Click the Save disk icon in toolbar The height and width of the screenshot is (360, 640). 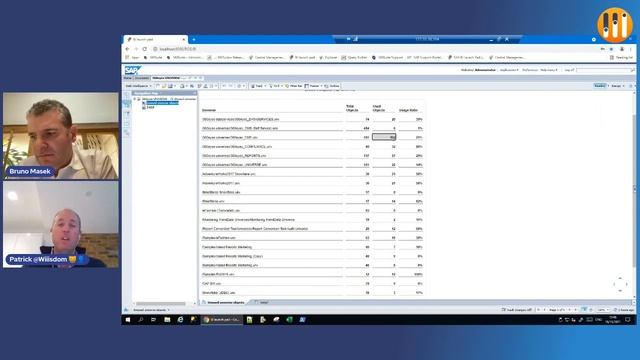(x=170, y=86)
